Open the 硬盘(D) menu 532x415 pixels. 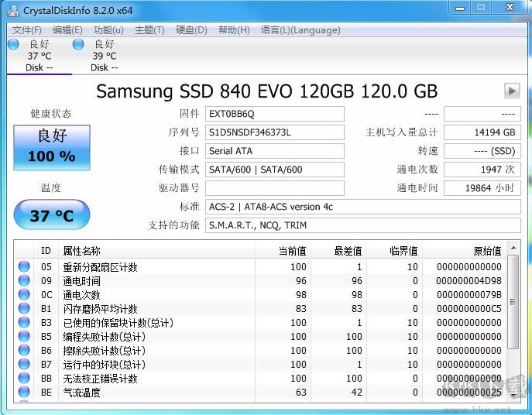191,30
